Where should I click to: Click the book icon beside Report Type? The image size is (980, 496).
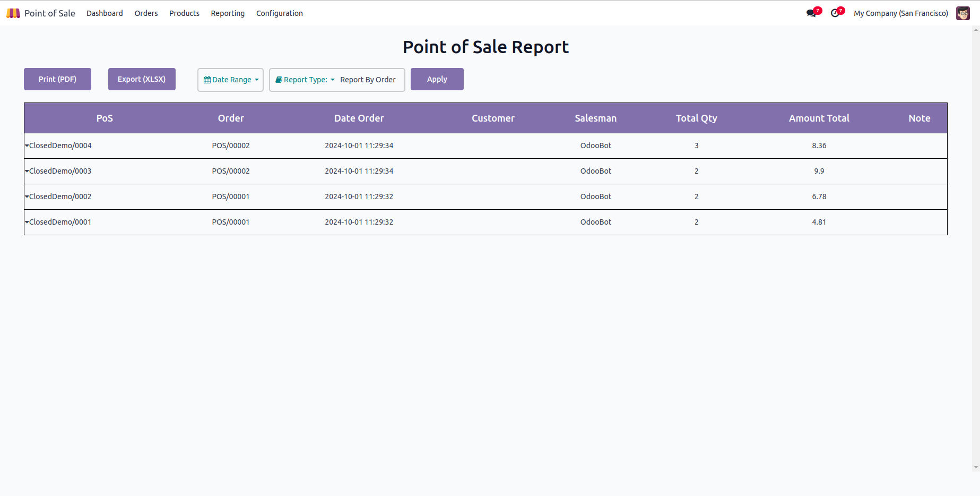(x=279, y=80)
